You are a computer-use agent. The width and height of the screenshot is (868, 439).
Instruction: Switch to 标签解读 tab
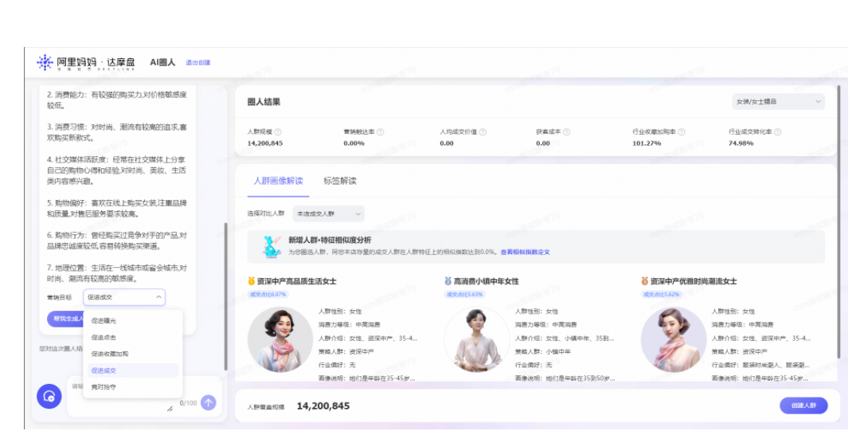340,181
